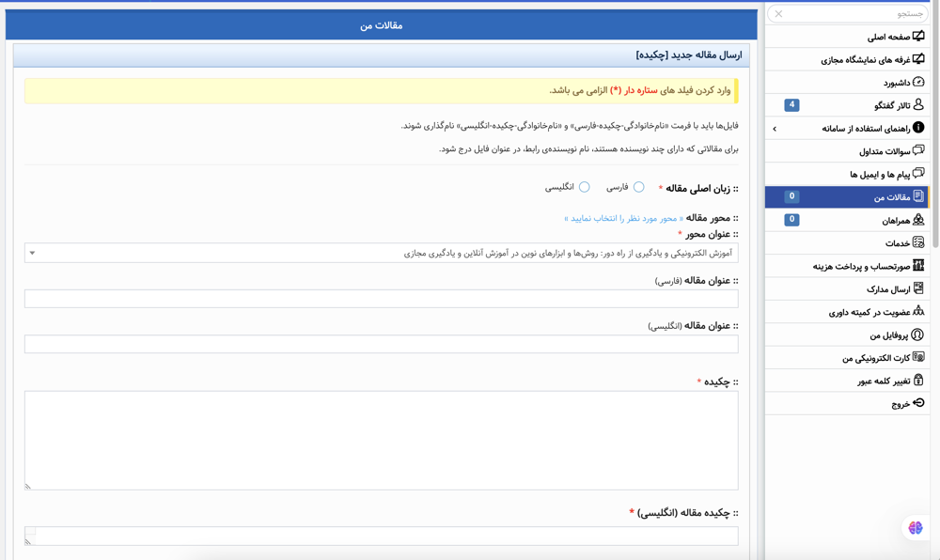Click the جستجو search input field
940x560 pixels.
(847, 14)
